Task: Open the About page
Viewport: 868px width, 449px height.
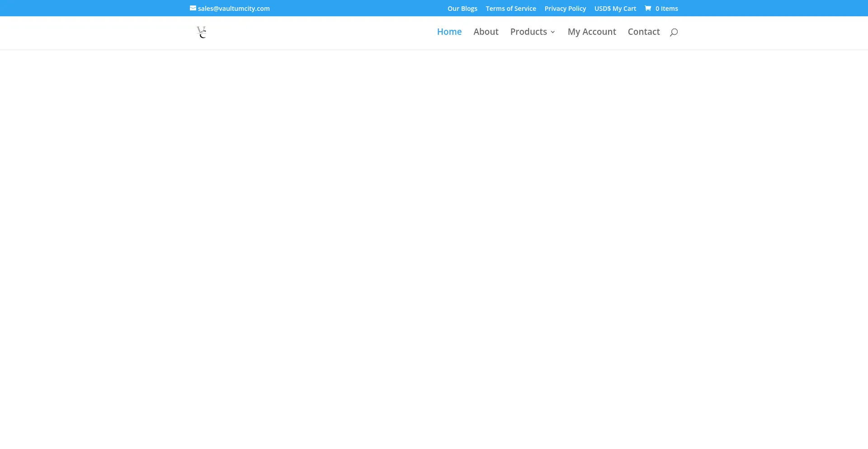Action: (486, 32)
